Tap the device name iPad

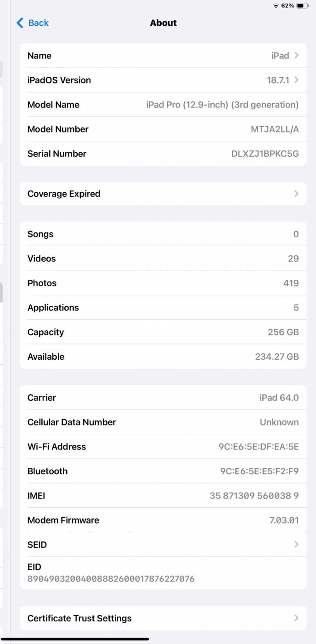[x=280, y=56]
